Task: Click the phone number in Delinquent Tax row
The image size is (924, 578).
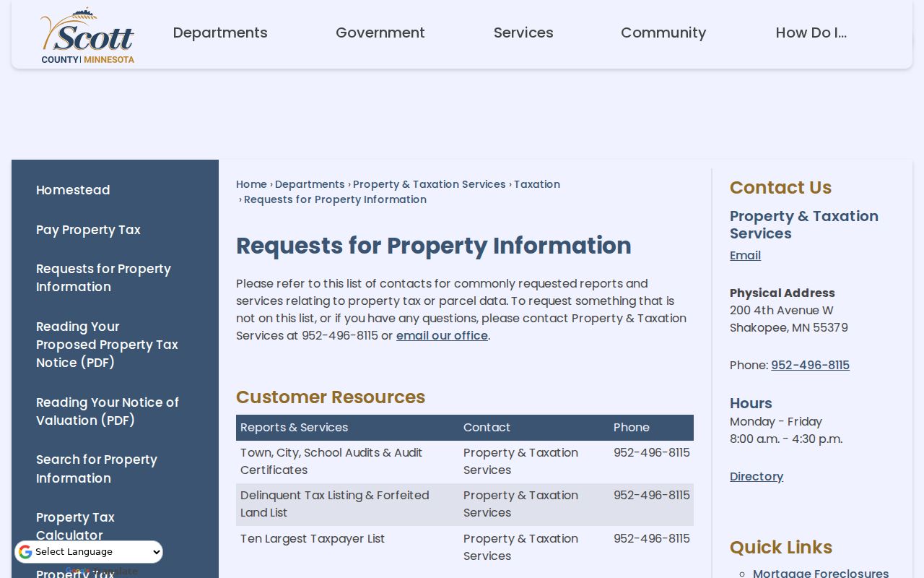Action: click(x=652, y=495)
